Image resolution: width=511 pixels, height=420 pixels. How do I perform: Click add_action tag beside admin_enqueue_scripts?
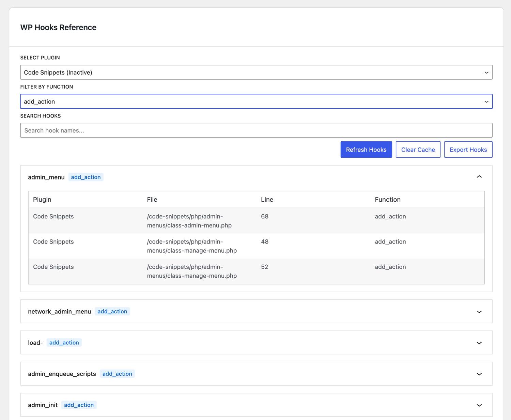coord(117,374)
